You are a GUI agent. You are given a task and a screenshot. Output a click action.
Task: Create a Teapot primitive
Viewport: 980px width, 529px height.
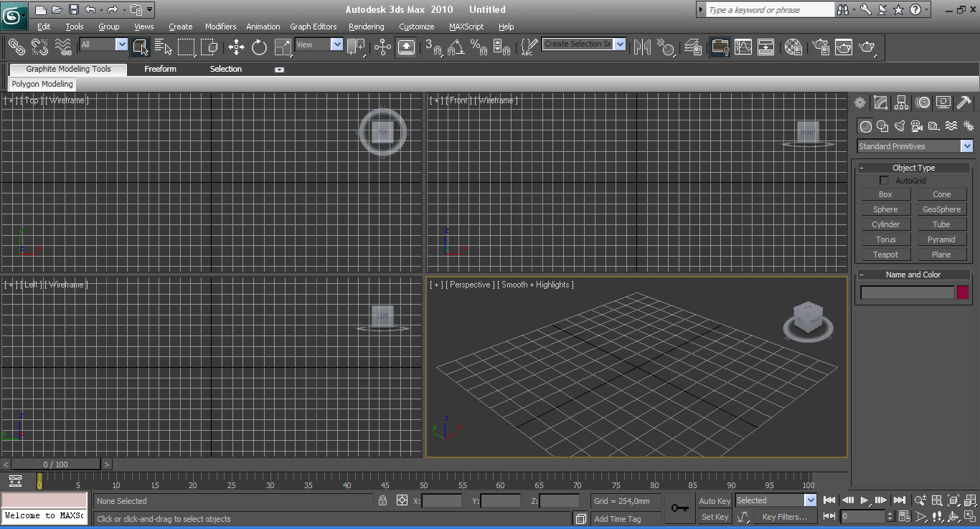pyautogui.click(x=886, y=254)
